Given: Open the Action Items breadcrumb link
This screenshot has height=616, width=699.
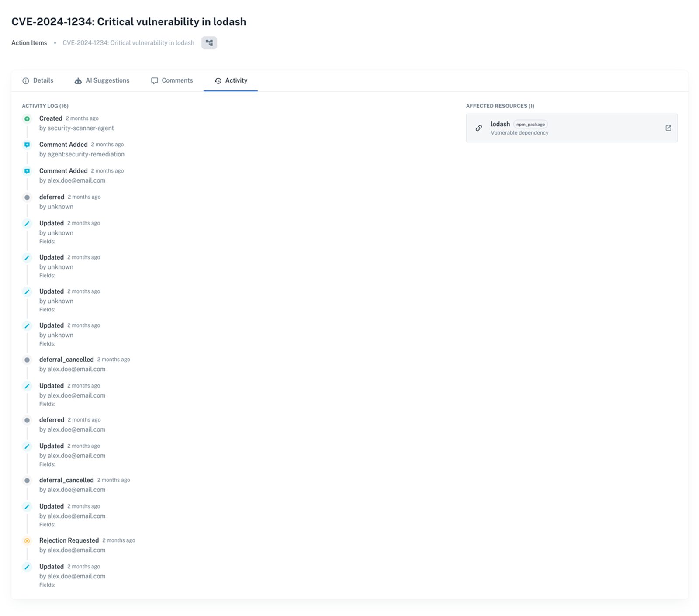Looking at the screenshot, I should point(29,42).
